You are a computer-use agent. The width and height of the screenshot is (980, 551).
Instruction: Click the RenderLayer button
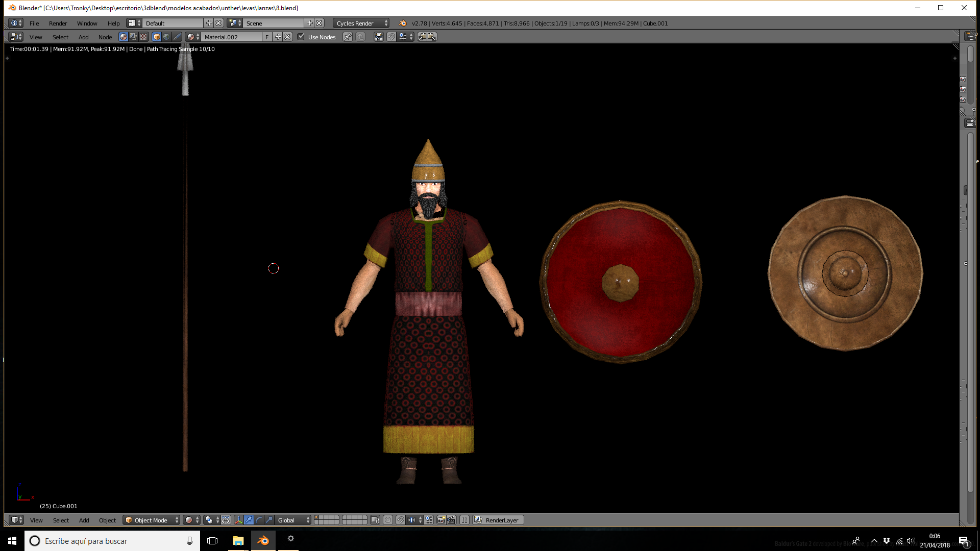point(498,520)
